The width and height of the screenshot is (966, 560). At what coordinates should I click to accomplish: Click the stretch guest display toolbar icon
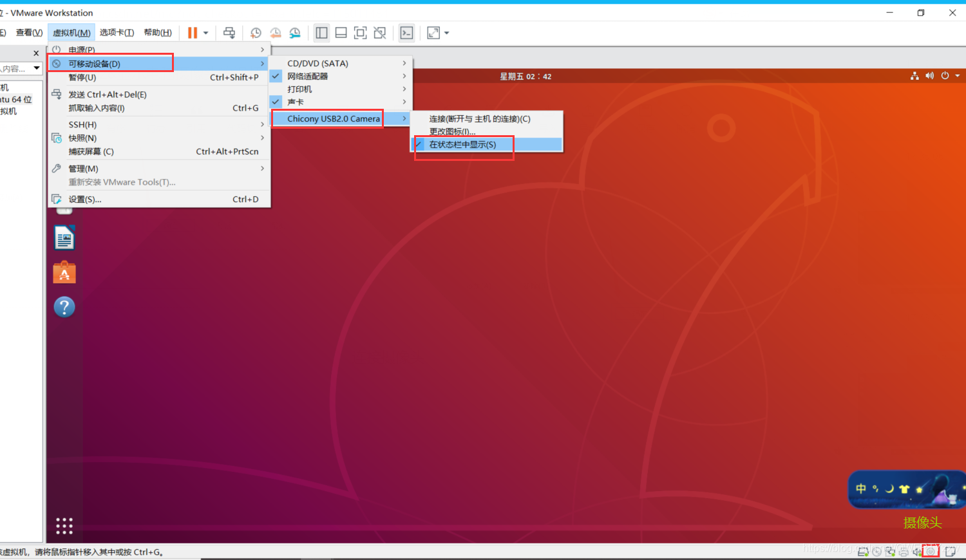pos(433,33)
